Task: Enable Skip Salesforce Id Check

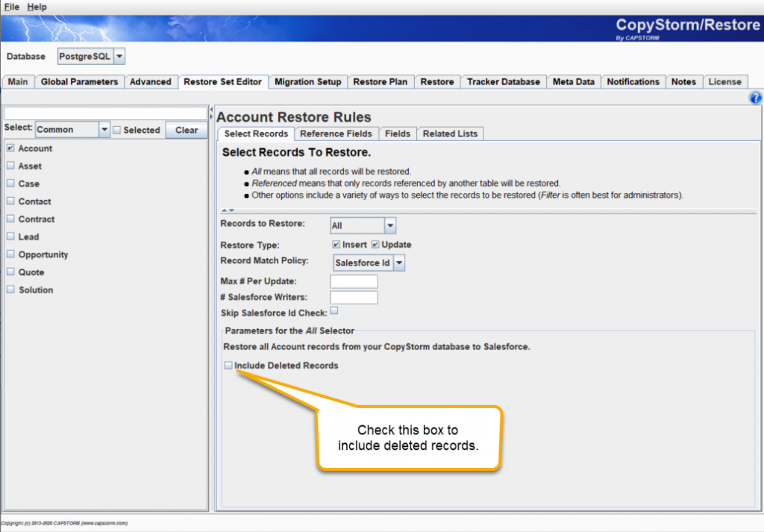Action: (334, 310)
